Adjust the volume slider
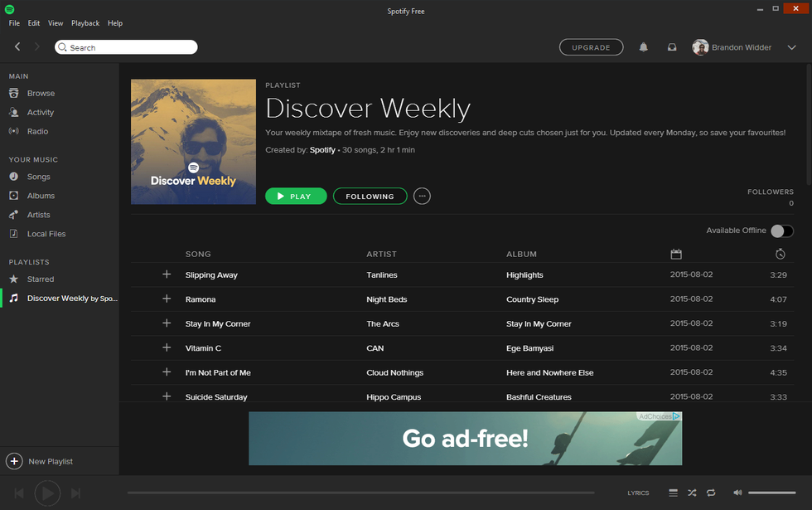The width and height of the screenshot is (812, 510). pyautogui.click(x=771, y=493)
